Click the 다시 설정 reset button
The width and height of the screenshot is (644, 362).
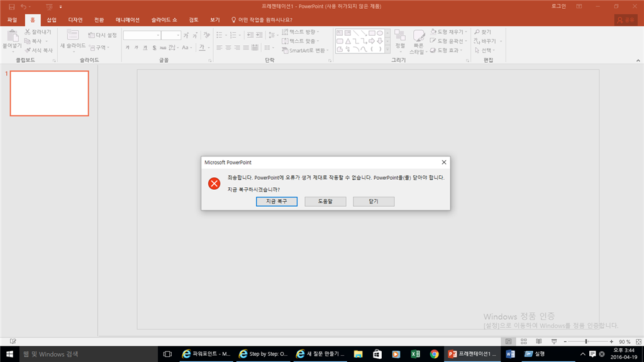(103, 35)
